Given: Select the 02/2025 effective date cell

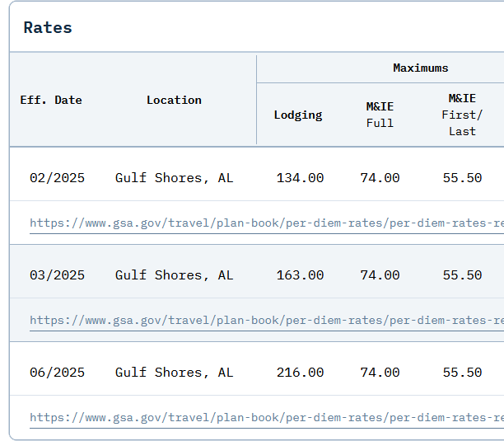Looking at the screenshot, I should (x=57, y=178).
